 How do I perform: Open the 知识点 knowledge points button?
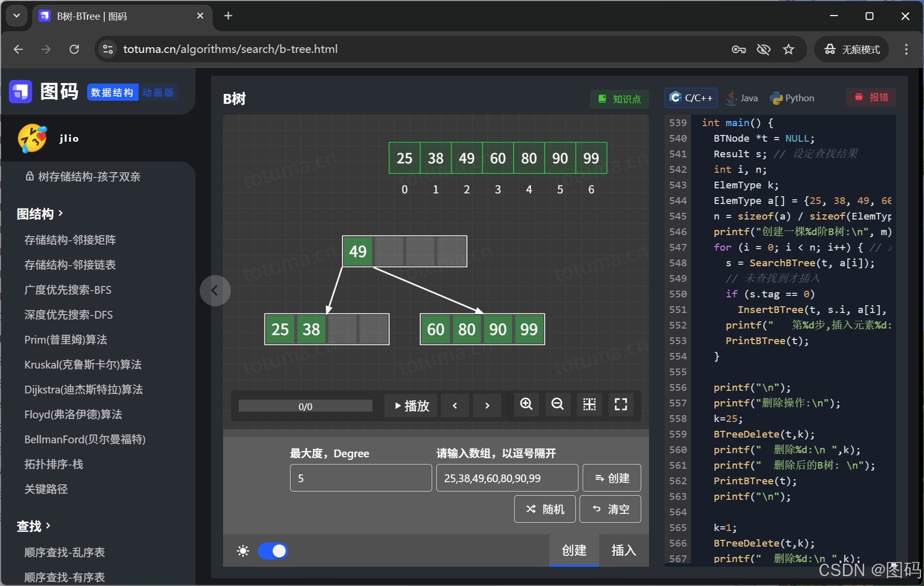tap(619, 99)
